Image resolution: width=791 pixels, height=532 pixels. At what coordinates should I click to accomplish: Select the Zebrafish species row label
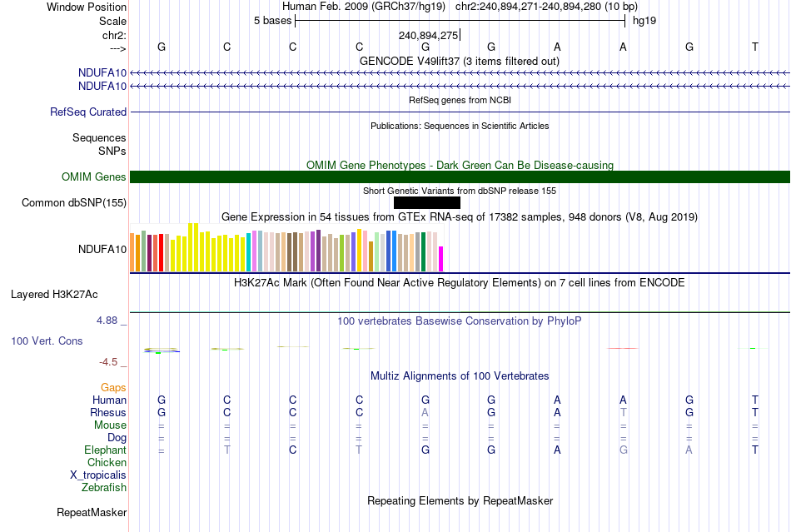click(x=104, y=487)
